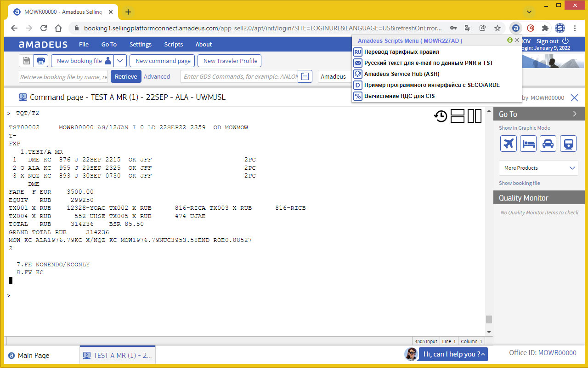Click the Amadeus extension icon in Chrome toolbar

[x=516, y=28]
